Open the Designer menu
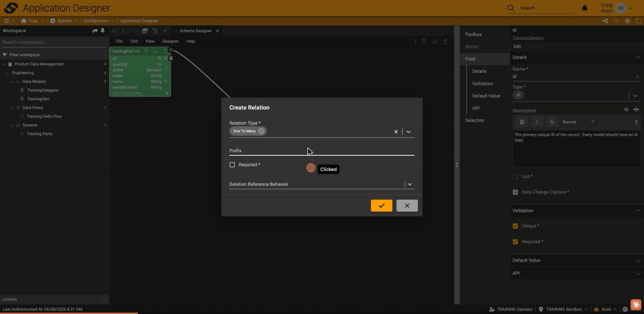The height and width of the screenshot is (314, 644). pyautogui.click(x=170, y=41)
